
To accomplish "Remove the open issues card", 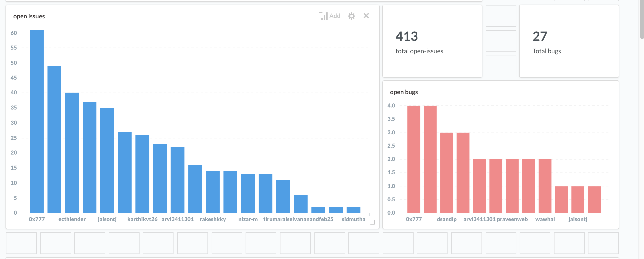I will click(366, 16).
